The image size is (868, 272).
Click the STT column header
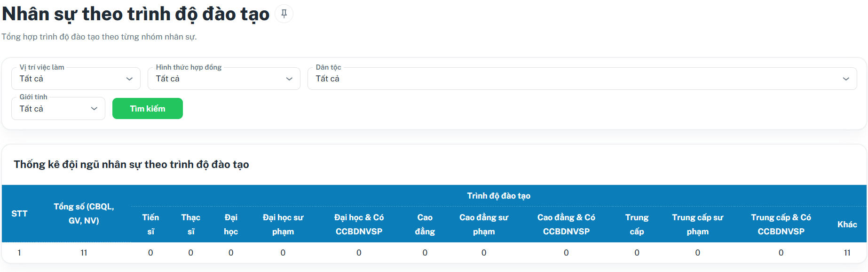19,214
